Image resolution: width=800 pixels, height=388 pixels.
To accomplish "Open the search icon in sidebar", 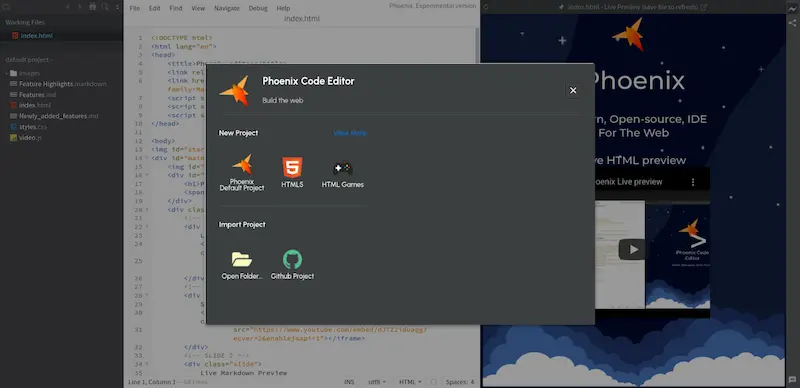I will pyautogui.click(x=105, y=7).
